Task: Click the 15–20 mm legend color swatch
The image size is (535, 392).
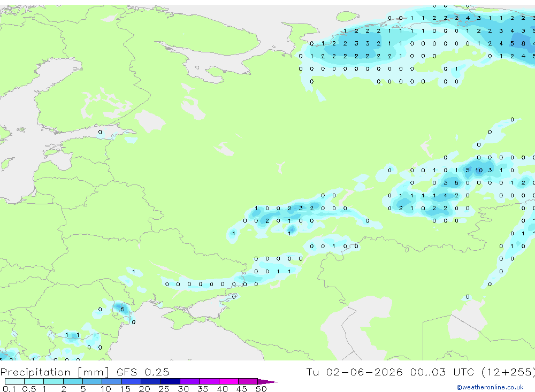Action: click(132, 381)
